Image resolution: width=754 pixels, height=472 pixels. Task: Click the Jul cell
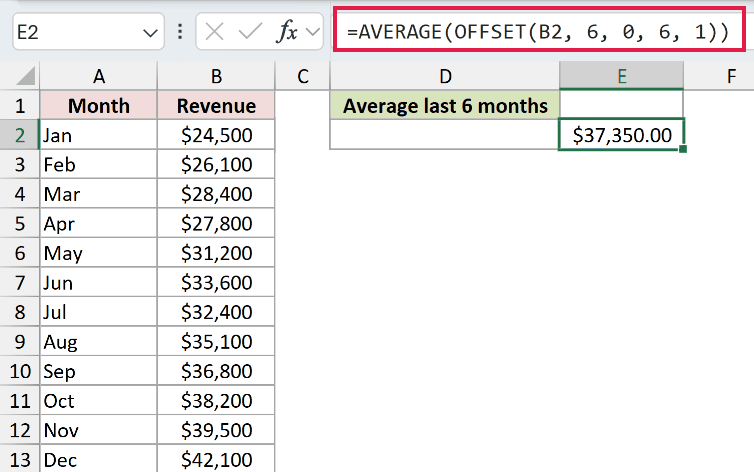[99, 312]
